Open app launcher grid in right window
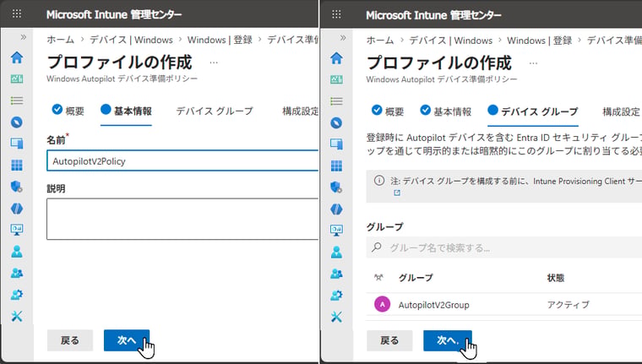The width and height of the screenshot is (642, 364). [x=336, y=14]
